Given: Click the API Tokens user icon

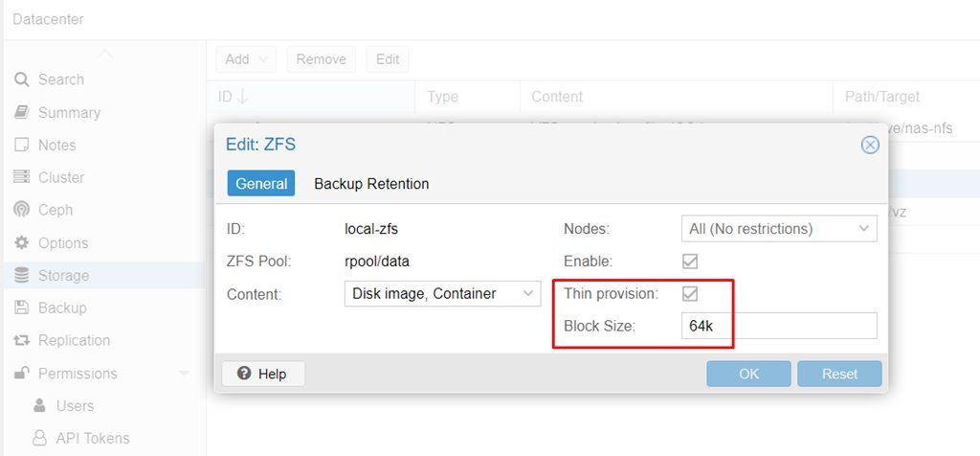Looking at the screenshot, I should [x=40, y=438].
